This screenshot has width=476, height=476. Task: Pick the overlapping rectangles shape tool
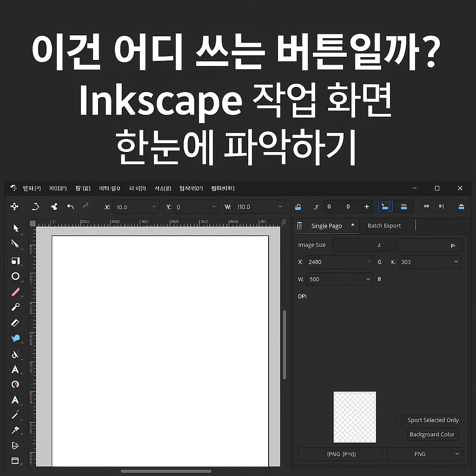(x=15, y=261)
